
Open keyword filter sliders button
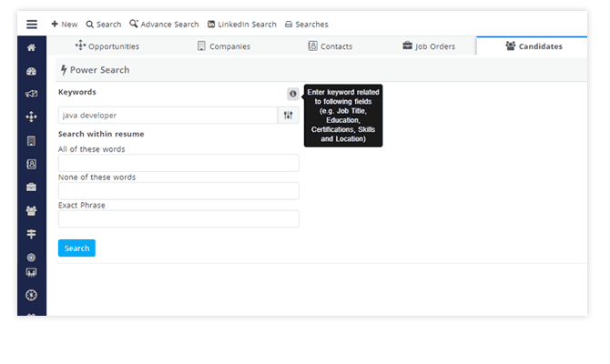[x=289, y=115]
